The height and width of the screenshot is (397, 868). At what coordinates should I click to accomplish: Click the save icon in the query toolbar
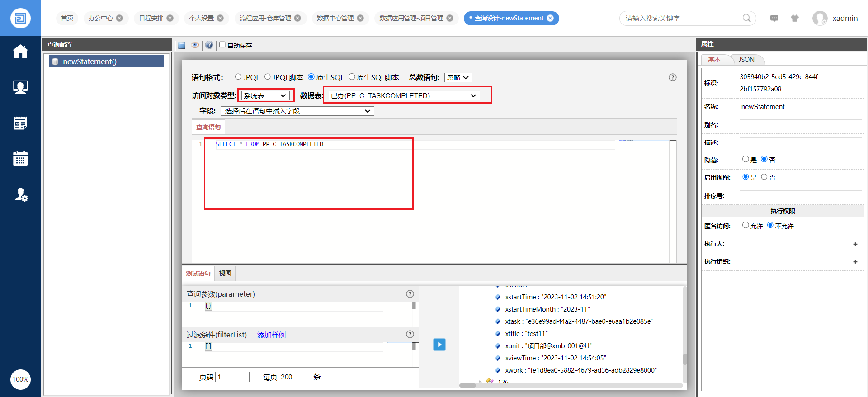click(x=182, y=45)
